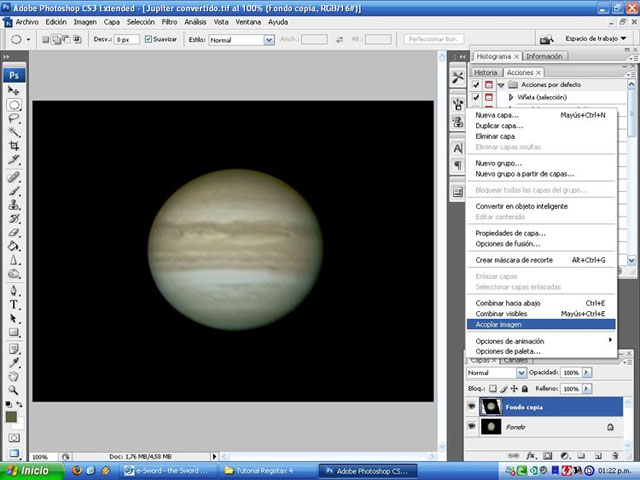This screenshot has width=640, height=480.
Task: Delete layer using trash icon
Action: point(615,456)
